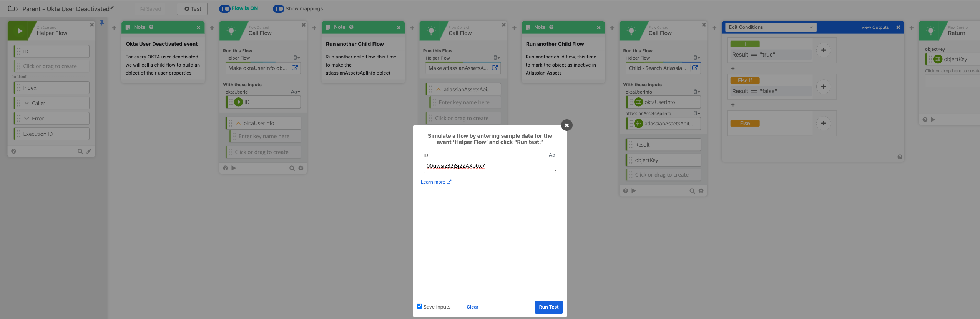
Task: Add a condition to the Else branch
Action: pos(823,123)
